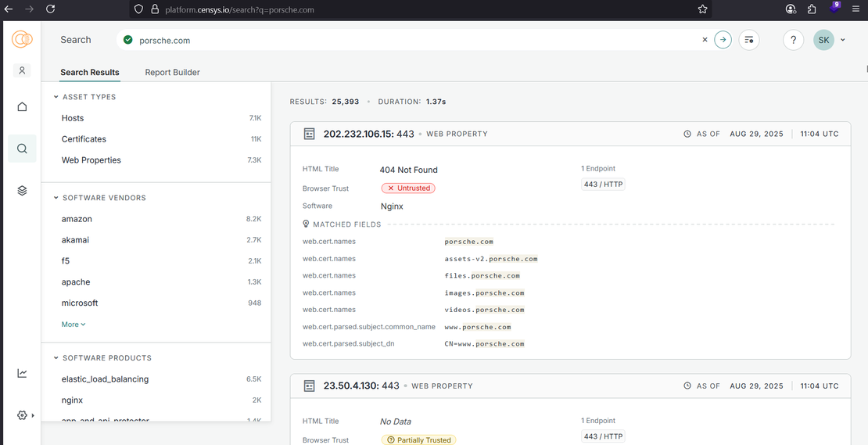Image resolution: width=868 pixels, height=445 pixels.
Task: Select the Search magnifier sidebar icon
Action: (22, 149)
